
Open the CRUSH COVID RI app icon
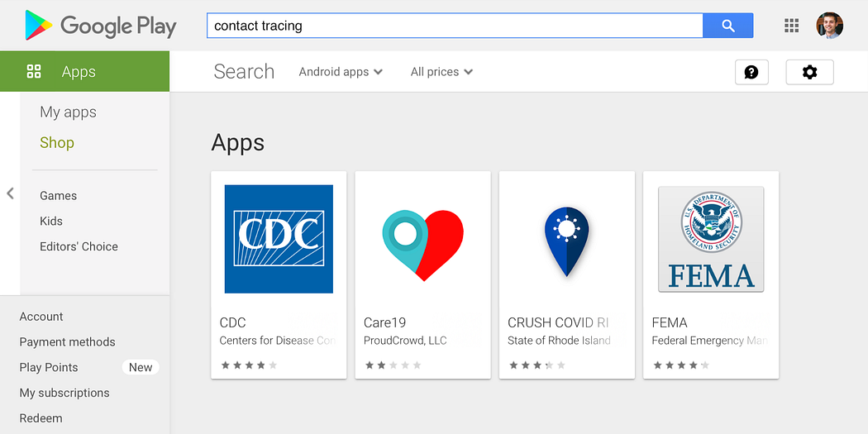(567, 241)
